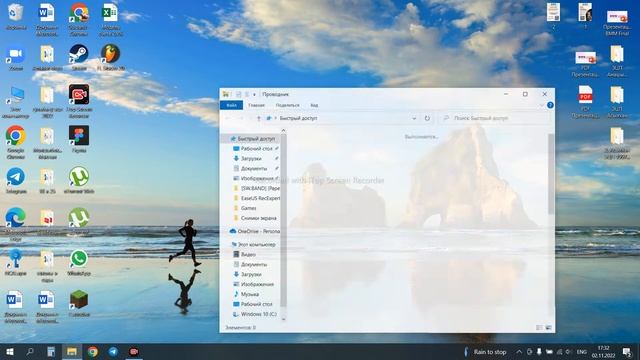Image resolution: width=640 pixels, height=360 pixels.
Task: Open Видео under This PC
Action: [x=248, y=254]
